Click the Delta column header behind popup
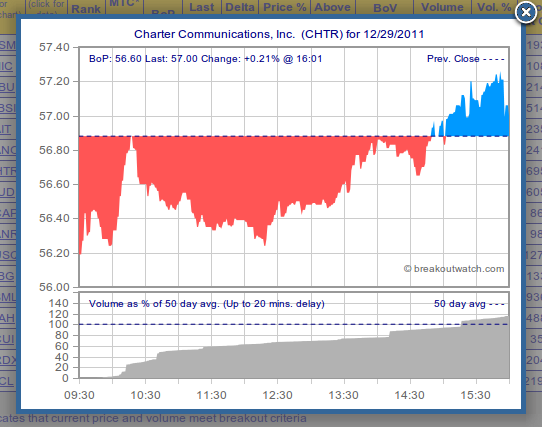542x427 pixels. (x=240, y=7)
